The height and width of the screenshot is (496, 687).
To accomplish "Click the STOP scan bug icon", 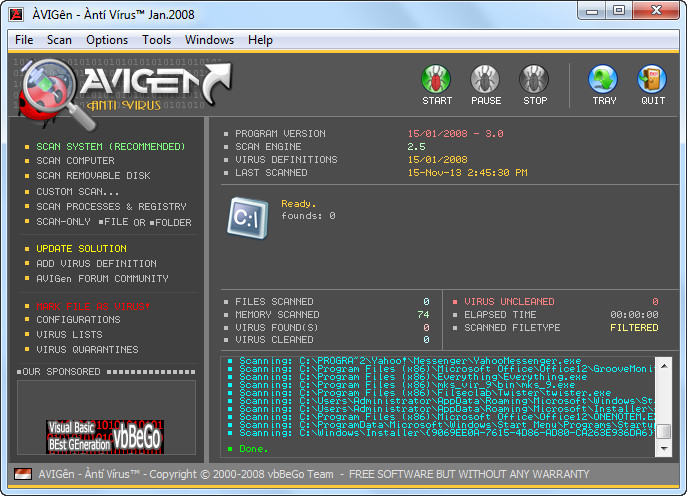I will pyautogui.click(x=534, y=80).
